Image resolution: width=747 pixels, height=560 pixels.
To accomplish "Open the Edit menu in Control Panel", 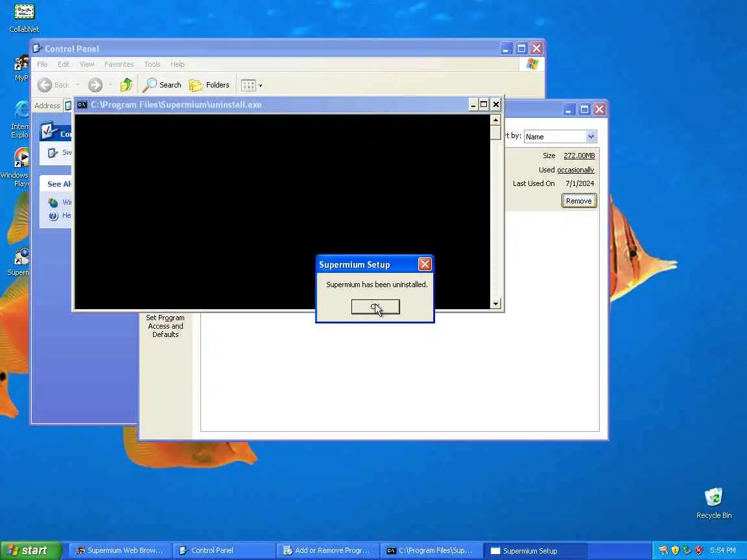I will [x=64, y=64].
